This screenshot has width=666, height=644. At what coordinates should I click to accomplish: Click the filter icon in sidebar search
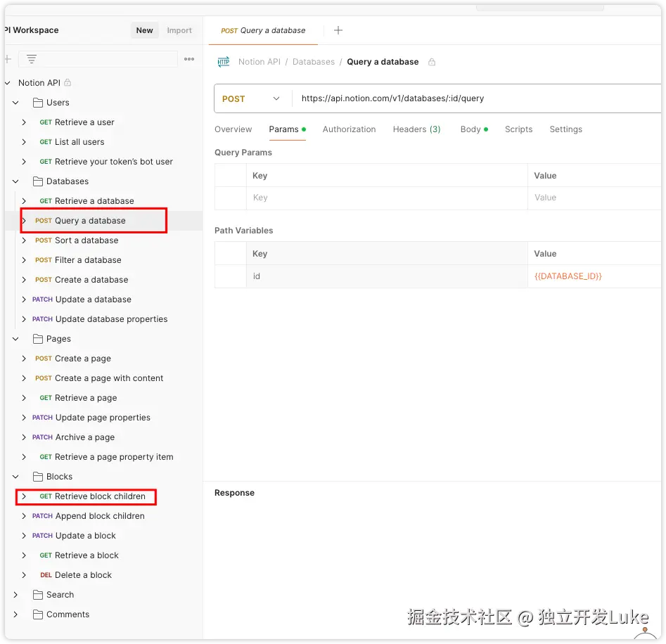click(32, 59)
